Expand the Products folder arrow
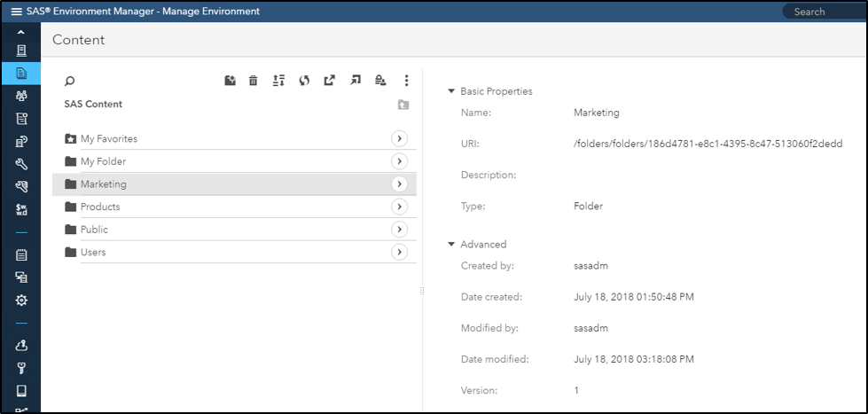Screen dimensions: 868x414 click(x=399, y=207)
